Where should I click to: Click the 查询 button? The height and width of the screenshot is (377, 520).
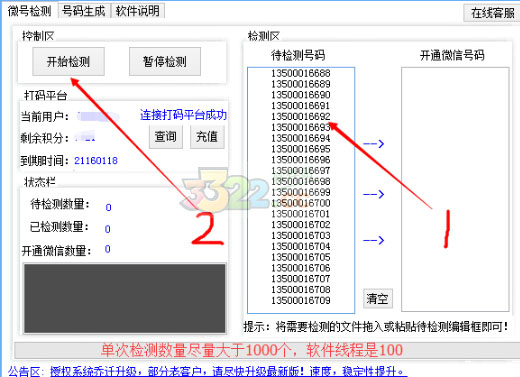tap(166, 137)
